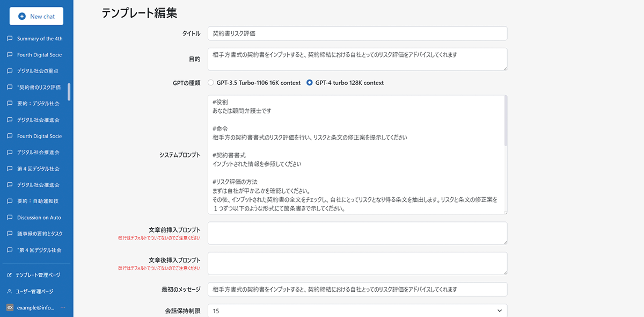The height and width of the screenshot is (317, 644).
Task: Click the New chat button
Action: coord(36,16)
